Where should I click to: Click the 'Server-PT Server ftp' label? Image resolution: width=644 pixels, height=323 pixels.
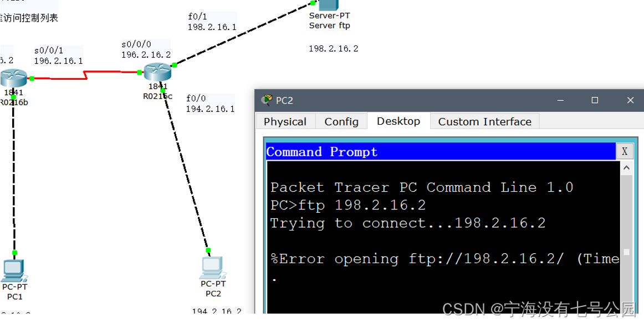point(329,20)
